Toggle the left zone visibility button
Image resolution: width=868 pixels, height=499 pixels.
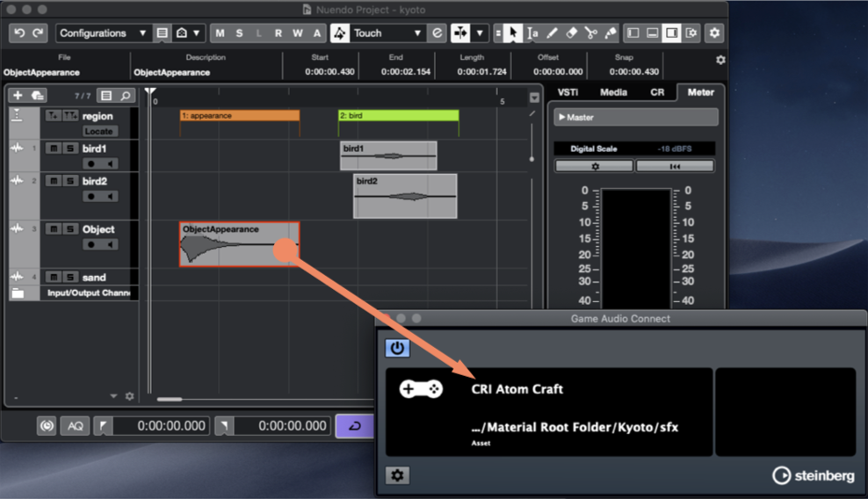pyautogui.click(x=633, y=33)
